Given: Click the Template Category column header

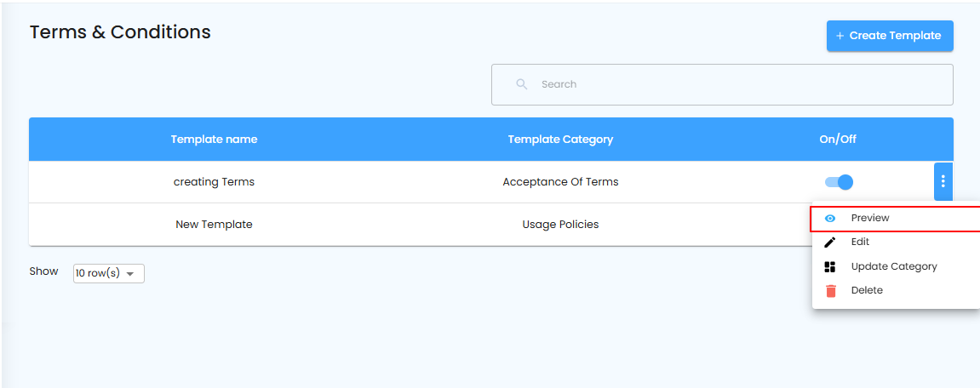Looking at the screenshot, I should click(x=560, y=140).
